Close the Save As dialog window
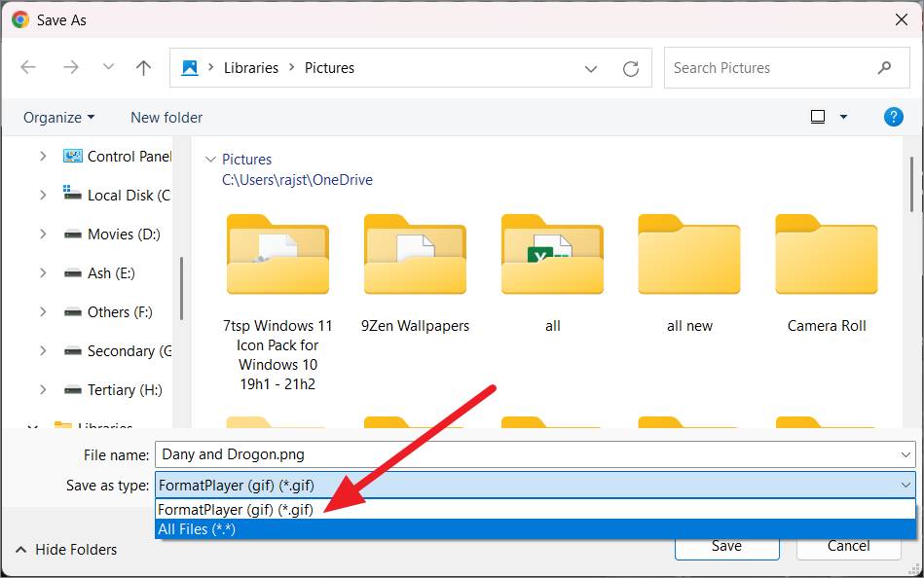This screenshot has width=924, height=578. [x=901, y=20]
